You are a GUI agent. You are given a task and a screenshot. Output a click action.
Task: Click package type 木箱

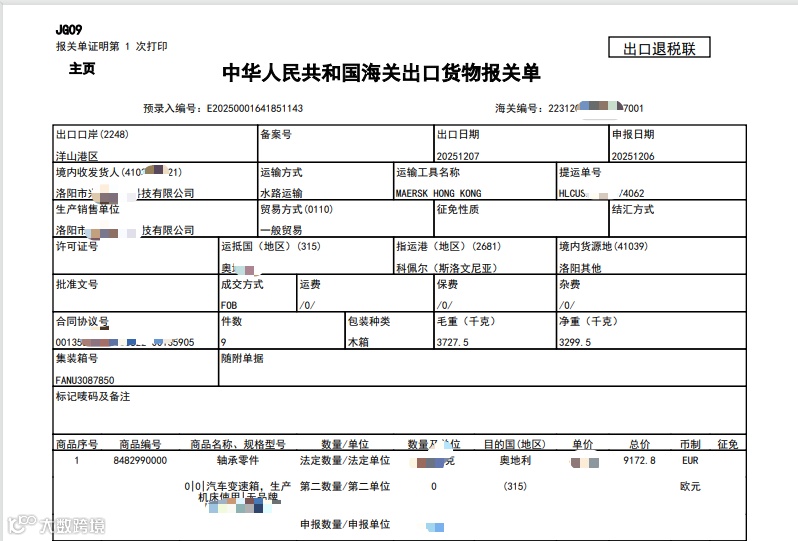coord(358,342)
